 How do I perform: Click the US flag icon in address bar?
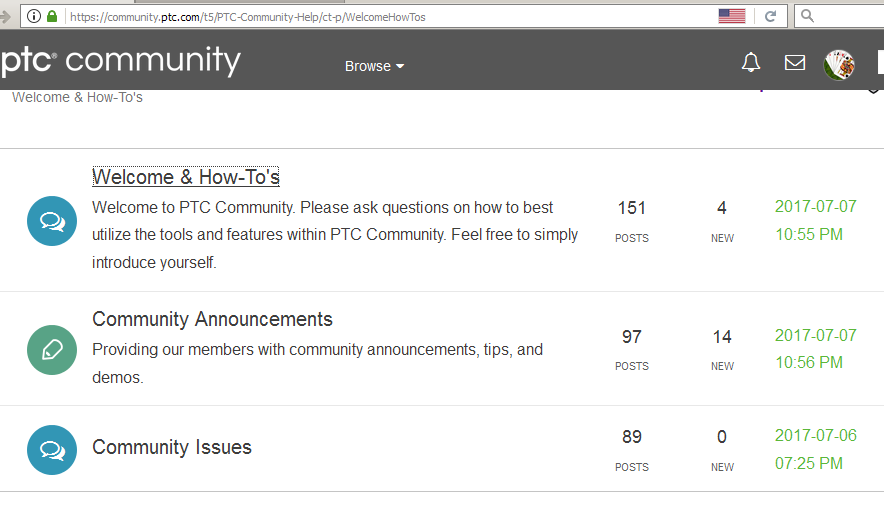(x=732, y=16)
